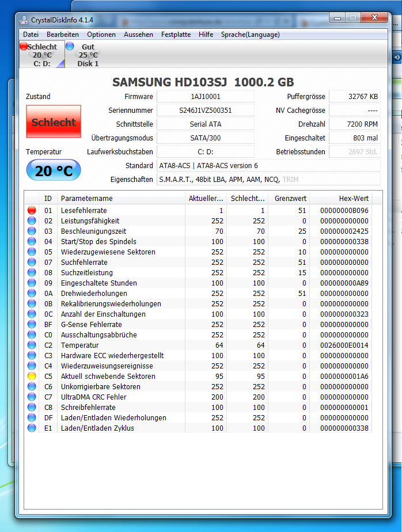Open the Festplatte menu
Image resolution: width=402 pixels, height=532 pixels.
click(x=176, y=35)
